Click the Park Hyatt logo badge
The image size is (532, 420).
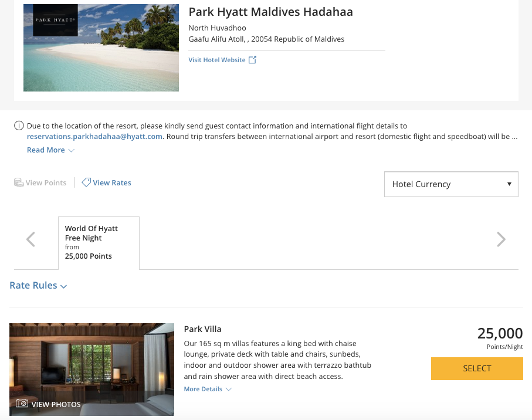click(x=56, y=20)
